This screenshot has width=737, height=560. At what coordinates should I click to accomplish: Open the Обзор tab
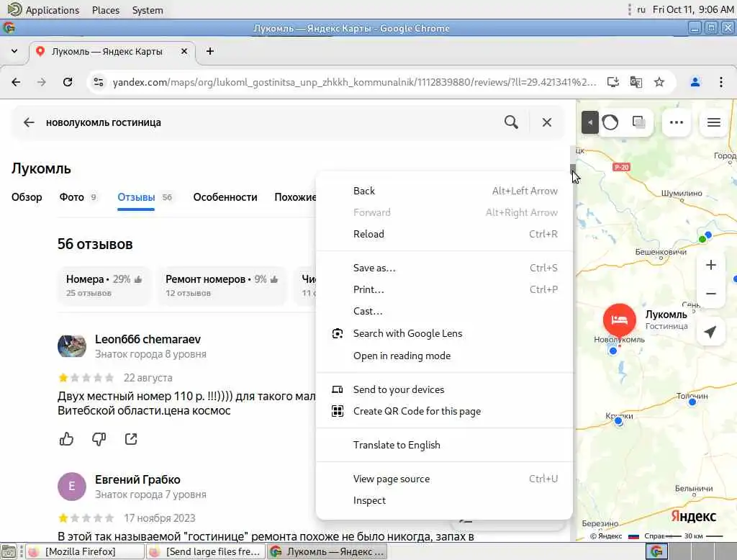pos(27,197)
